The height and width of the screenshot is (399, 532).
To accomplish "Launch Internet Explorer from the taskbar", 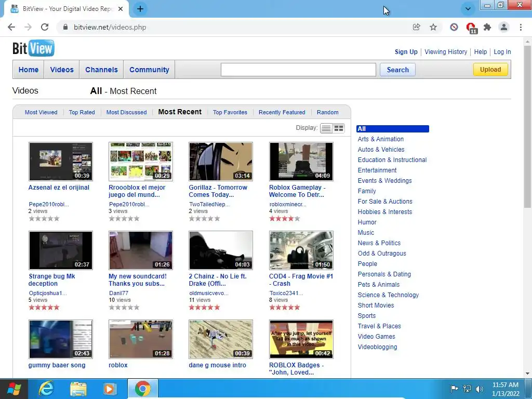I will [x=46, y=389].
